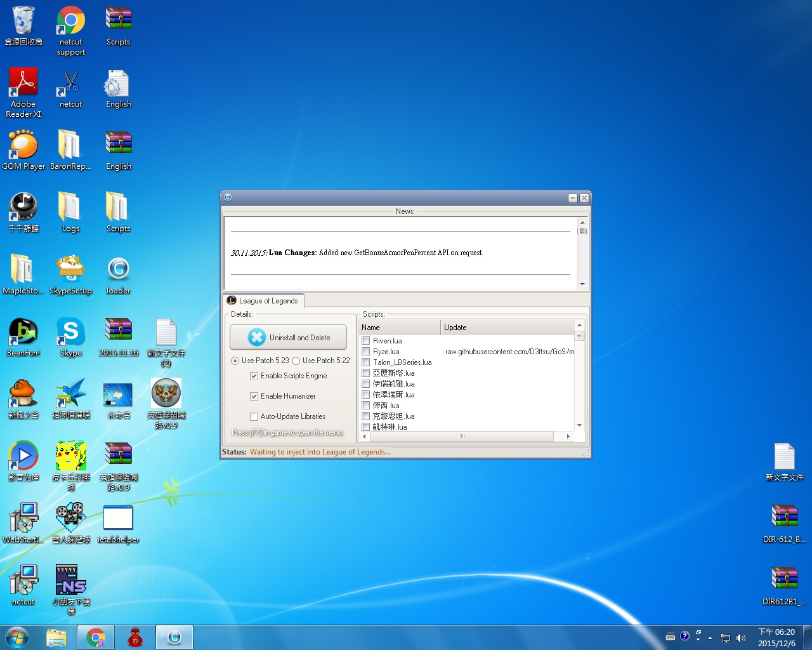Click the 'Waiting to inject' status text

[x=320, y=452]
